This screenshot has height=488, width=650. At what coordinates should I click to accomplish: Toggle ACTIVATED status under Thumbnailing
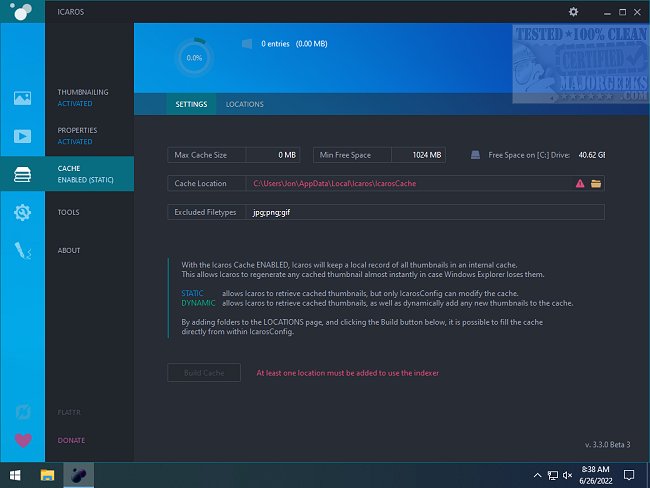tap(75, 104)
